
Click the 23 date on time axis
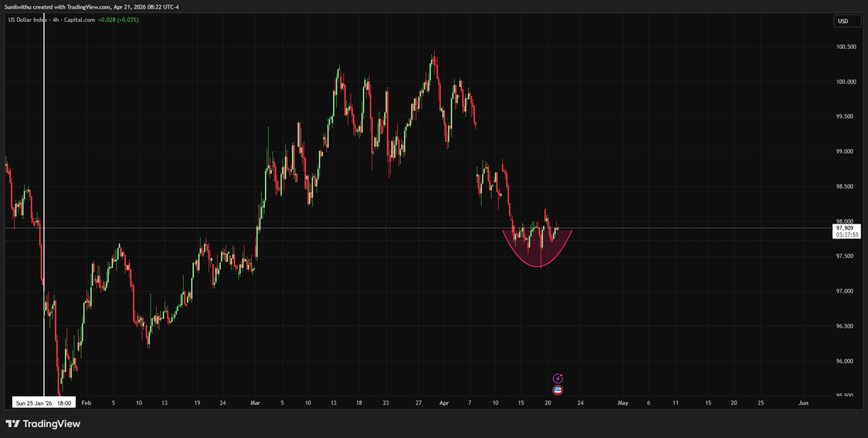tap(386, 402)
